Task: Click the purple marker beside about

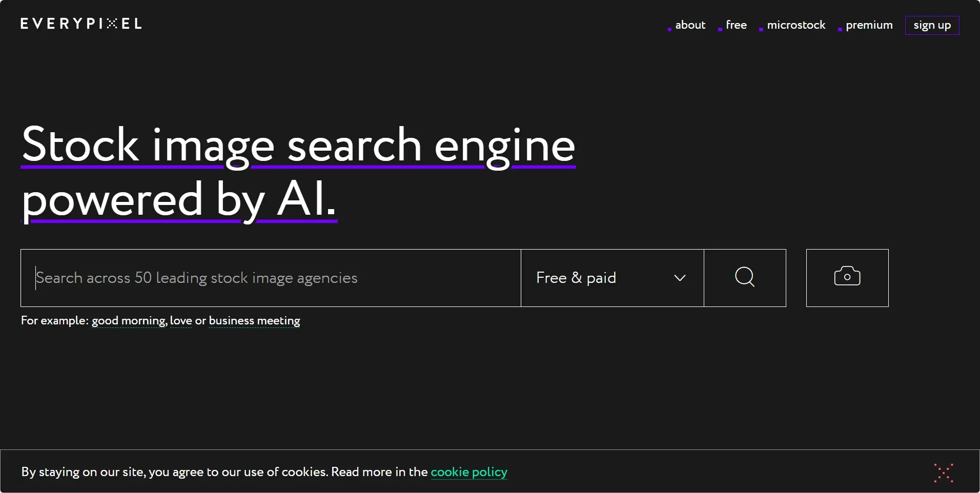Action: click(x=669, y=29)
